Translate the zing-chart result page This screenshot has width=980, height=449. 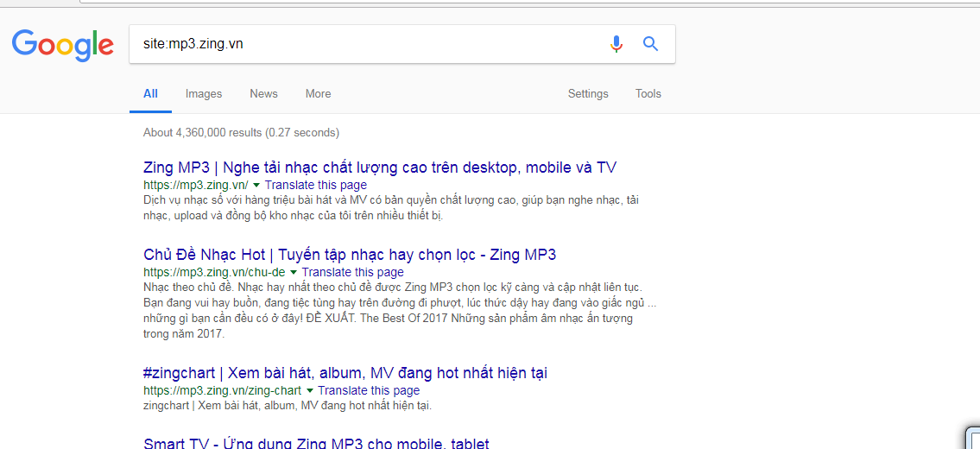(369, 391)
